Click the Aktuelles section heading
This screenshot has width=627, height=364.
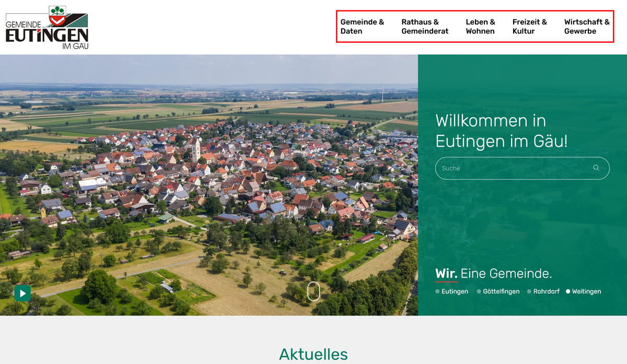[x=313, y=354]
